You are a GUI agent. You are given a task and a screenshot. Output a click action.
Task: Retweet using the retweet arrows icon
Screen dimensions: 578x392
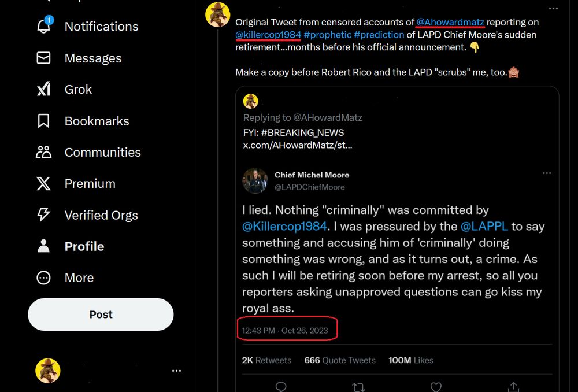pyautogui.click(x=358, y=386)
